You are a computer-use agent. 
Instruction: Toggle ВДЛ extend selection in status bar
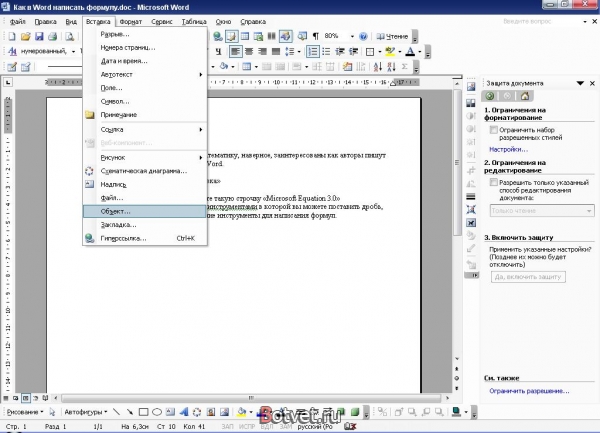(267, 426)
